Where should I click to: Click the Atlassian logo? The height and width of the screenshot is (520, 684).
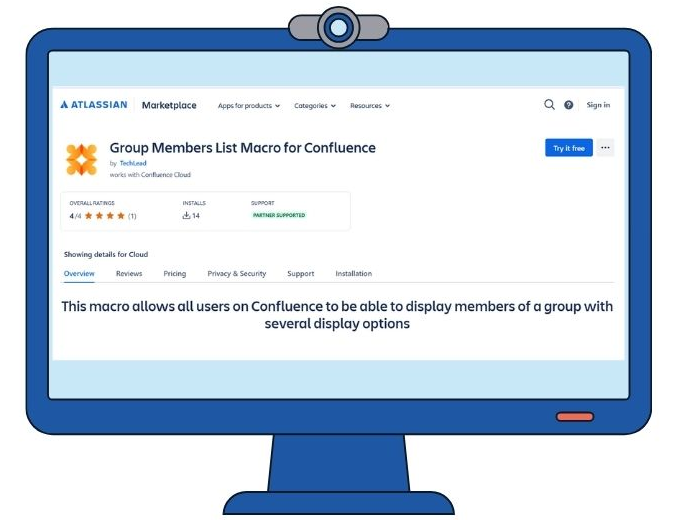click(94, 105)
